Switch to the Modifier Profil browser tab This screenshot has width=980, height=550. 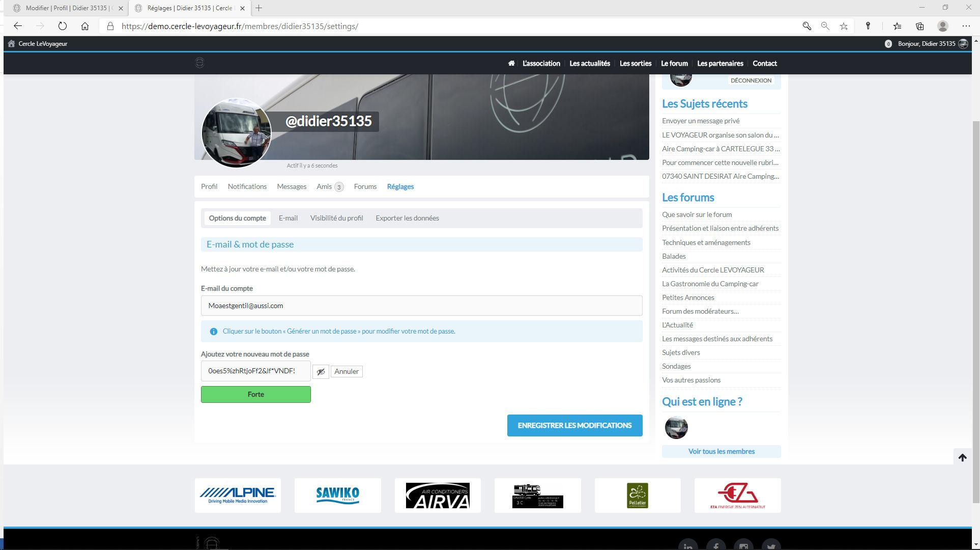(66, 8)
